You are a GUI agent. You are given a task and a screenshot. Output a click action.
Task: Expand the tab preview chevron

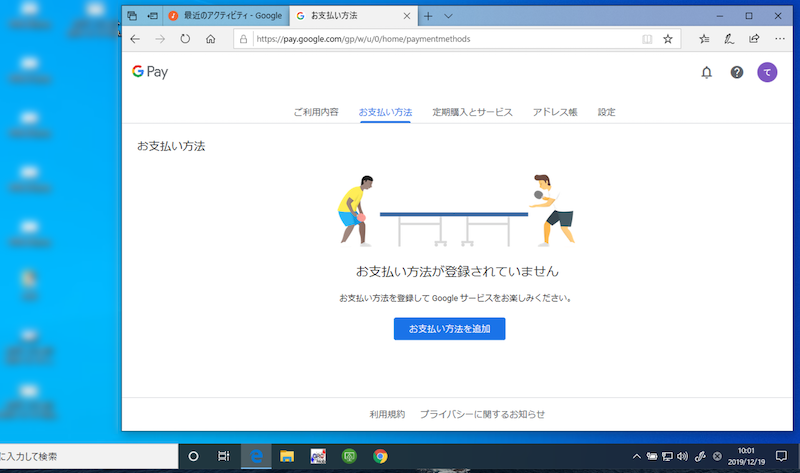pyautogui.click(x=448, y=16)
